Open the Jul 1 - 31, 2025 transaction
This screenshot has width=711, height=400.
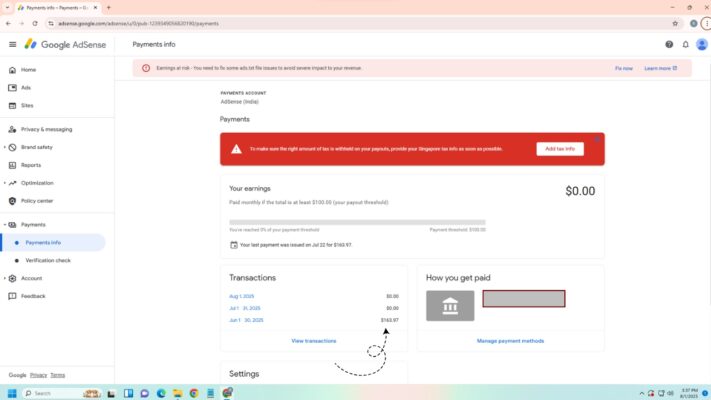(x=245, y=308)
